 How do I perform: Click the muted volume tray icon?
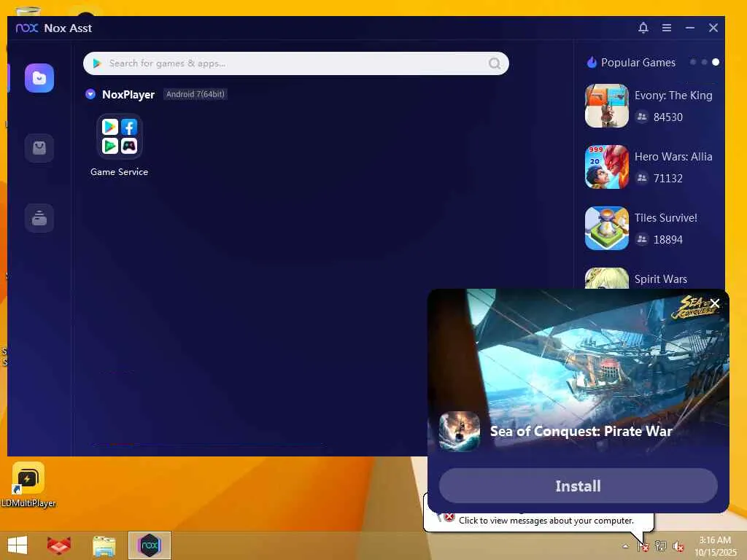[678, 546]
